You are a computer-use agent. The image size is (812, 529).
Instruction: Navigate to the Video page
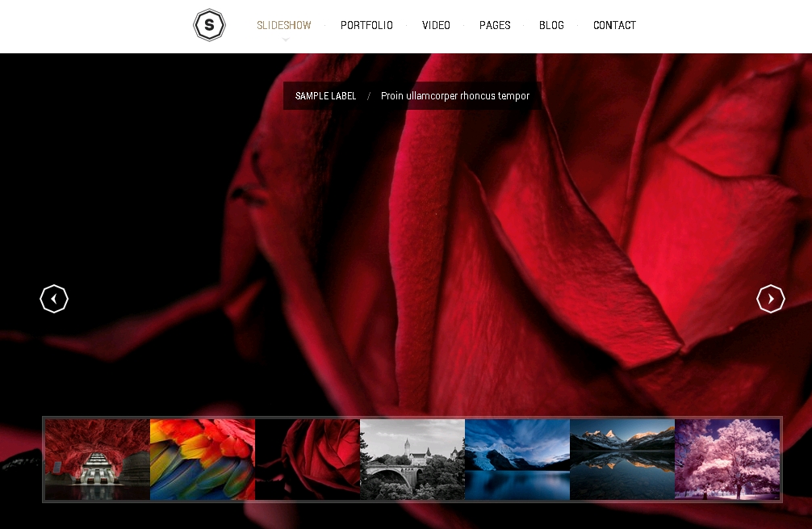point(436,25)
